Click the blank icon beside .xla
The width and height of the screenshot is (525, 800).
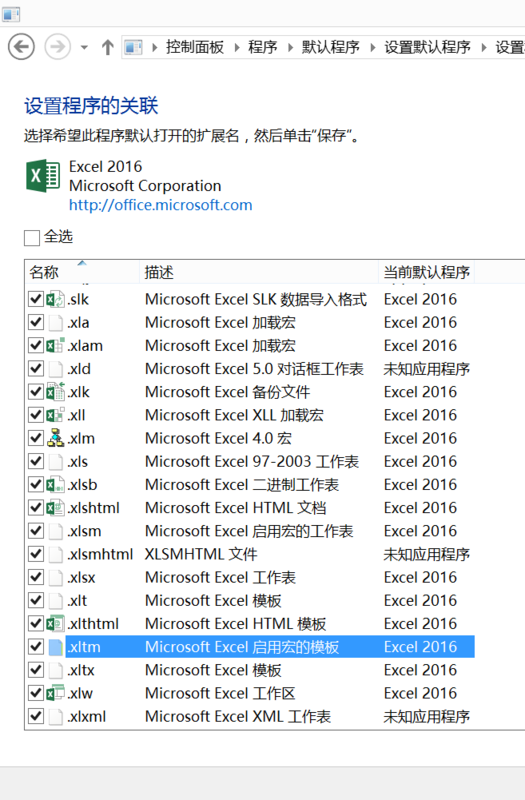[56, 322]
